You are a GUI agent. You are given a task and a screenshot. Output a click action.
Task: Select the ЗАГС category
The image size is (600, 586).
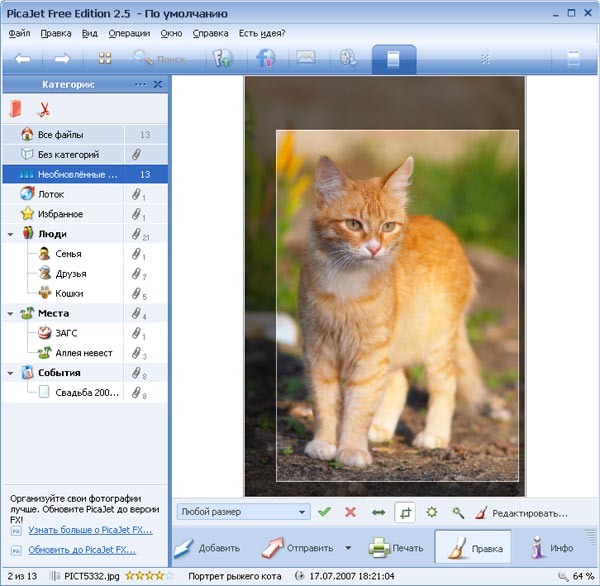pyautogui.click(x=85, y=333)
